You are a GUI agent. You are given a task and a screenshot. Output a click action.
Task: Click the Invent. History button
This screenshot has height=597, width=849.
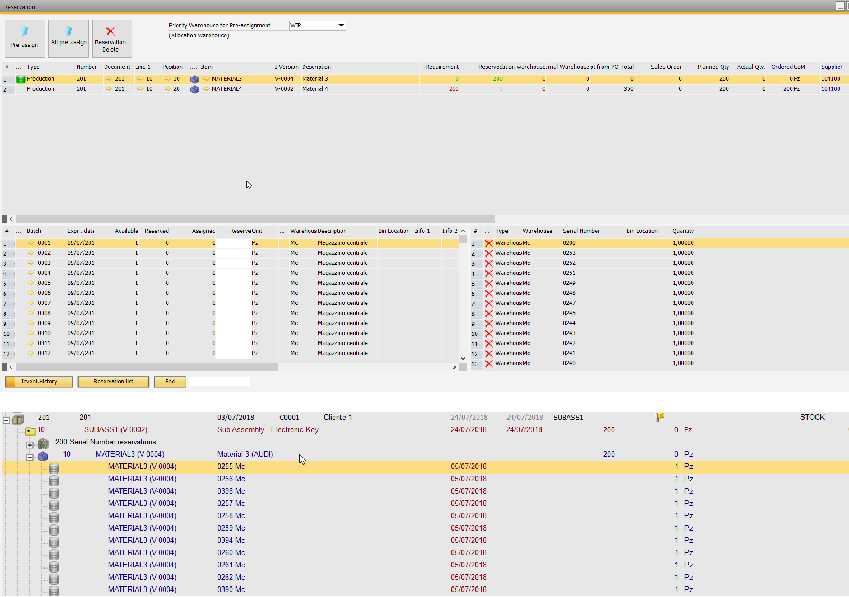click(x=39, y=382)
